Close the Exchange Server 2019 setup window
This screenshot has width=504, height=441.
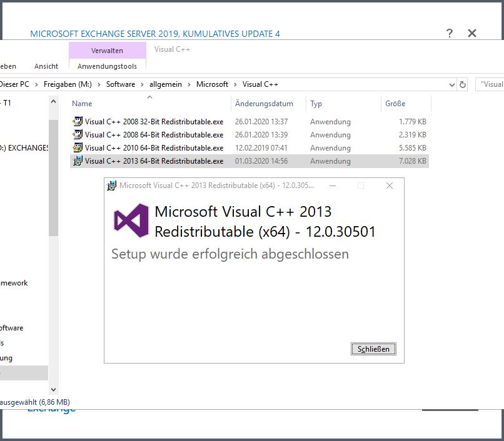[472, 33]
